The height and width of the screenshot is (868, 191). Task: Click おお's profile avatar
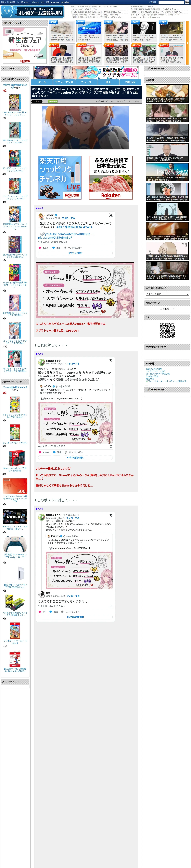point(41,594)
